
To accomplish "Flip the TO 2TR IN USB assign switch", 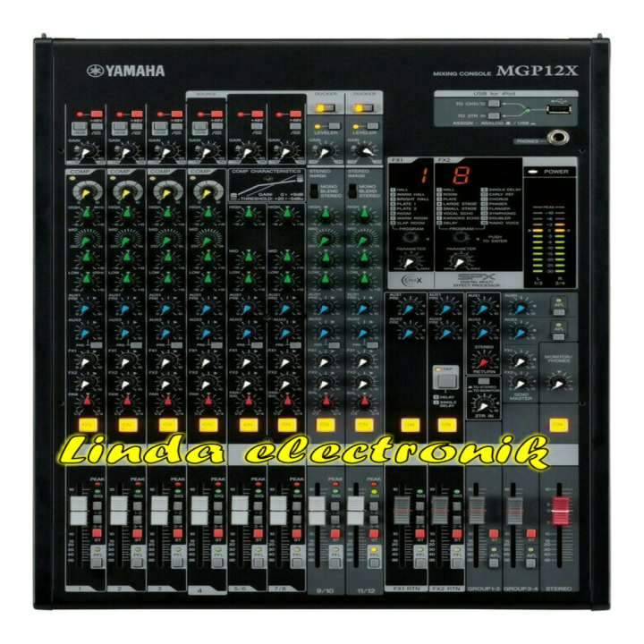I will [494, 115].
